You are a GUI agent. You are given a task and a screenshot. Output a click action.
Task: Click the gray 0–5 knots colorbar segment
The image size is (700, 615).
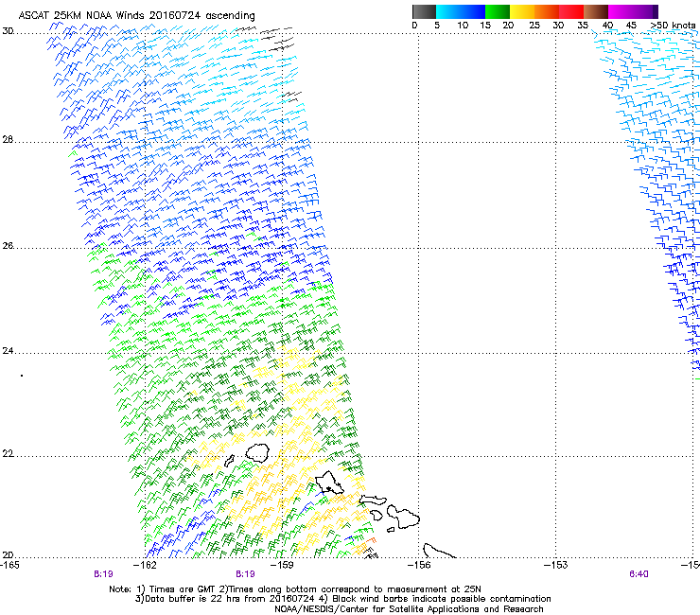424,11
